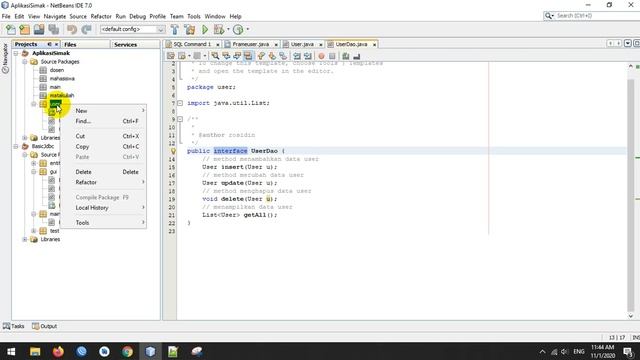
Task: Choose Delete in the context menu
Action: click(105, 172)
